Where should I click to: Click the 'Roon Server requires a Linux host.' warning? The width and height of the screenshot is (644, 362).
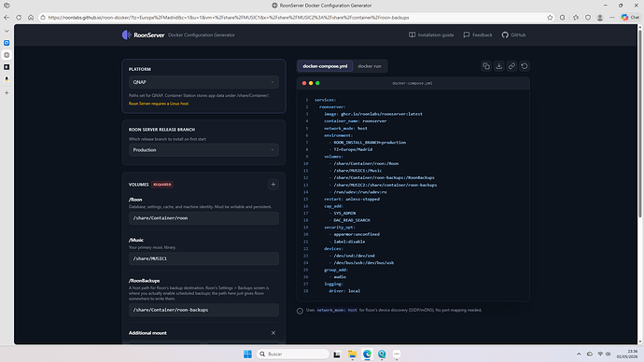[159, 104]
